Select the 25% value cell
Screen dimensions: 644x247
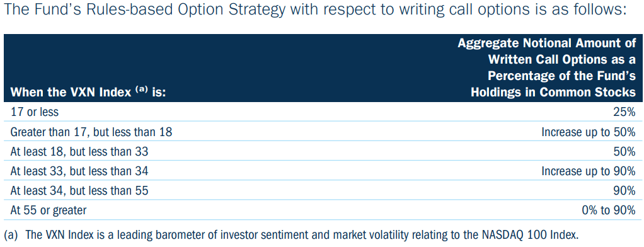626,112
